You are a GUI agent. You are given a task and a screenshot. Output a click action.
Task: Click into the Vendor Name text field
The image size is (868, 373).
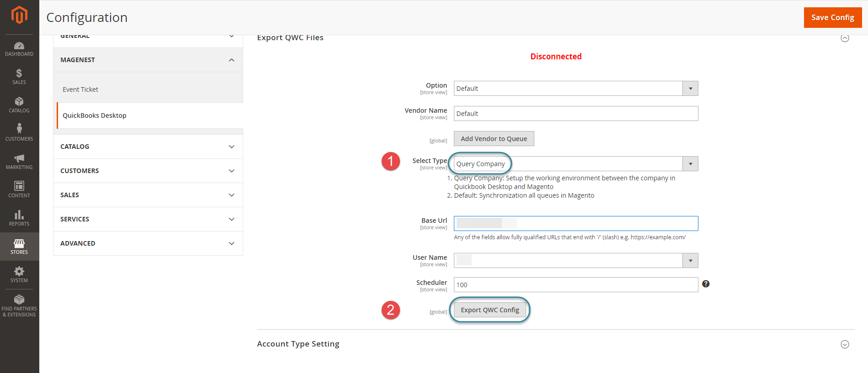(575, 114)
